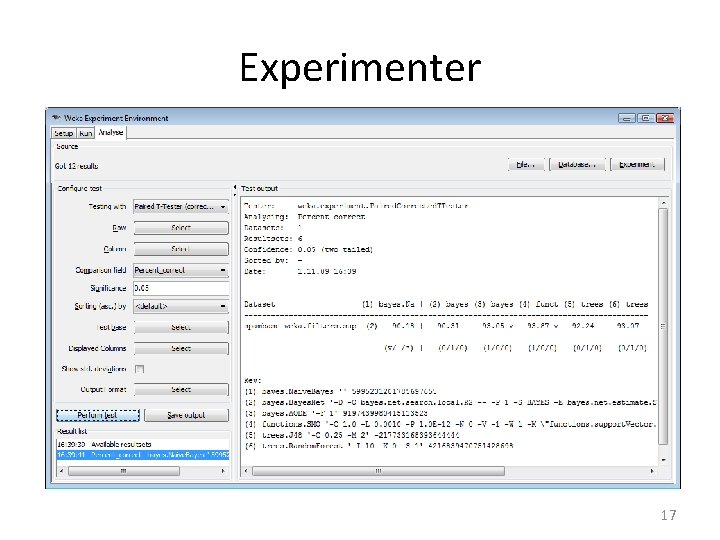Click the Row Select button

click(181, 228)
